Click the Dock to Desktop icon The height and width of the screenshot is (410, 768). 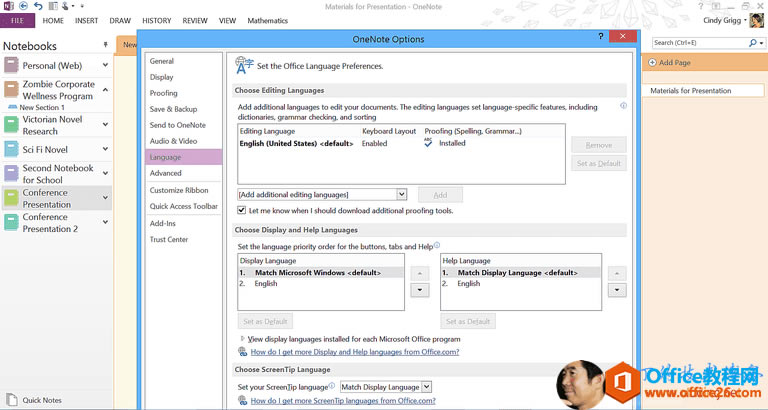pos(53,6)
